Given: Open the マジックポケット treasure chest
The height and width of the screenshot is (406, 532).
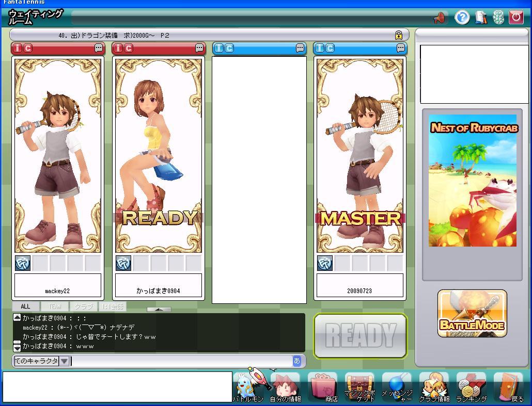Looking at the screenshot, I should click(359, 387).
